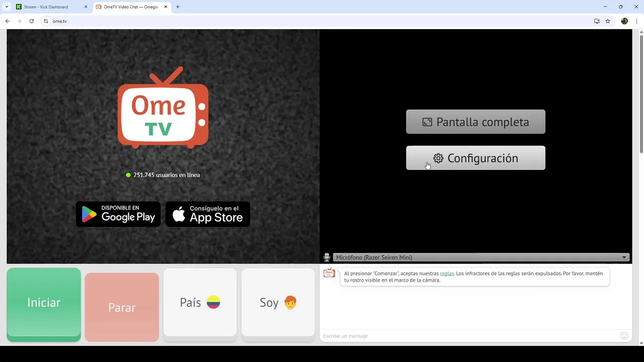
Task: Open the Configuración settings button
Action: pos(475,158)
